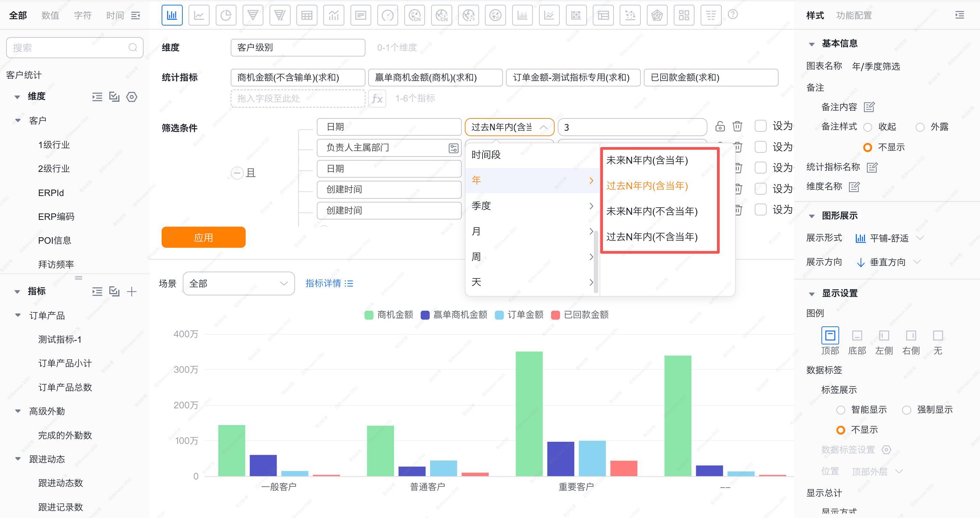Click the lock icon on the first filter row
Image resolution: width=980 pixels, height=518 pixels.
(720, 126)
